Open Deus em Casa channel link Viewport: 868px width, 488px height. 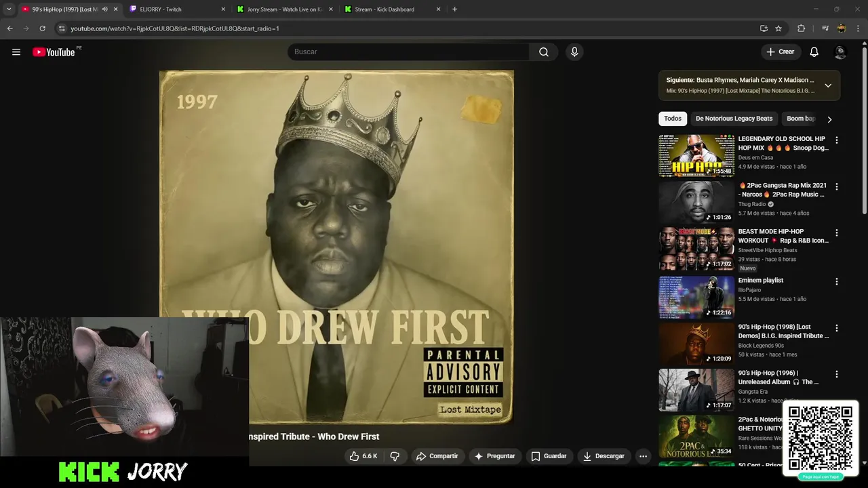tap(755, 157)
